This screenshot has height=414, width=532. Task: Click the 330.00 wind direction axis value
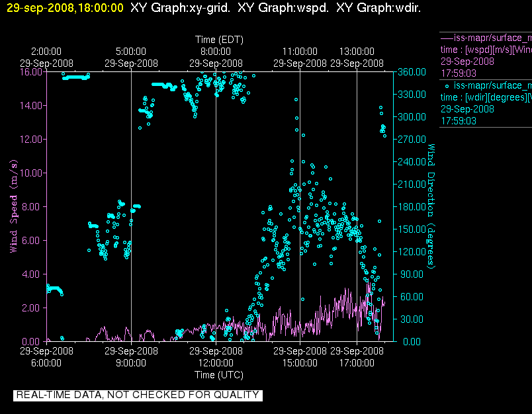coord(412,95)
